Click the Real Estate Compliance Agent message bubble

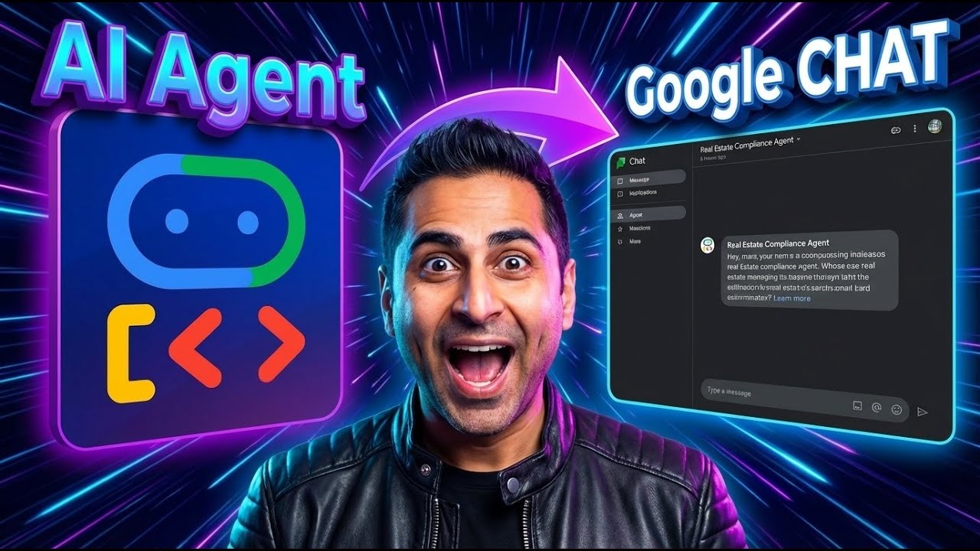[809, 269]
